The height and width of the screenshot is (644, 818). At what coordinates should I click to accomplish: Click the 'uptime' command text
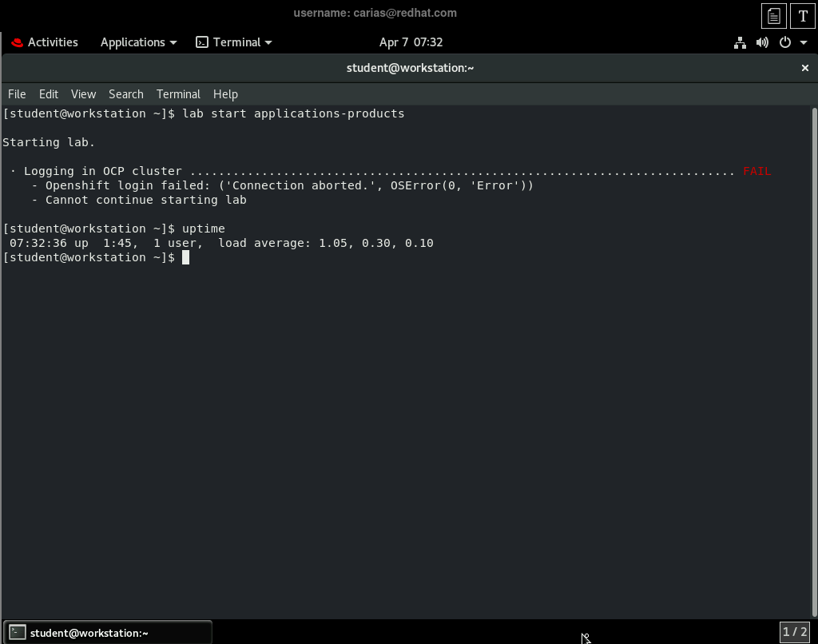tap(204, 229)
